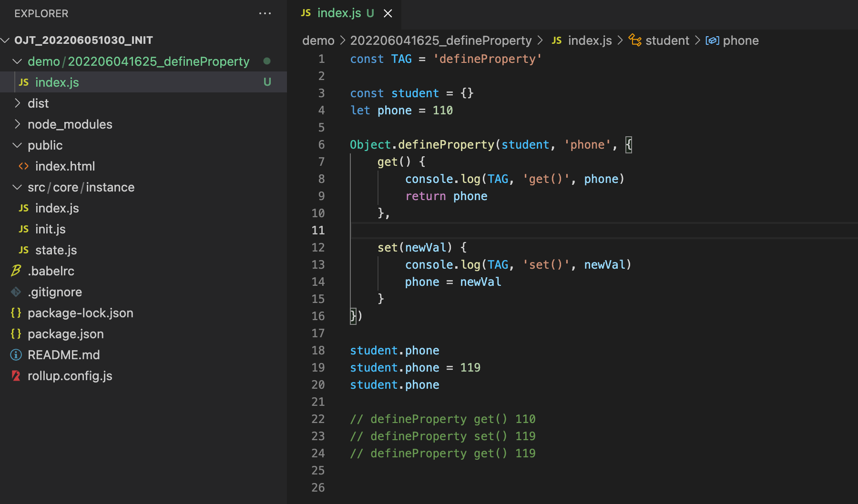Image resolution: width=858 pixels, height=504 pixels.
Task: Click the student breadcrumb symbol
Action: [667, 40]
